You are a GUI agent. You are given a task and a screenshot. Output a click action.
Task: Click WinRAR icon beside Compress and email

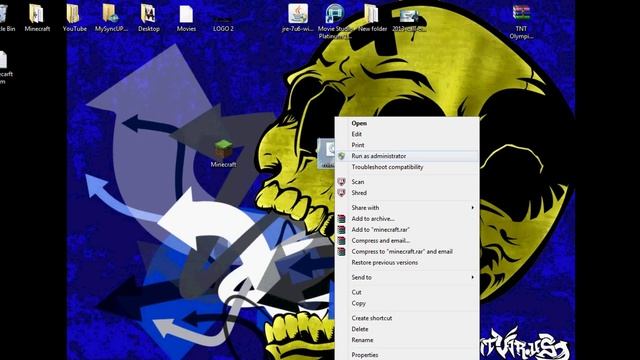[x=342, y=241]
